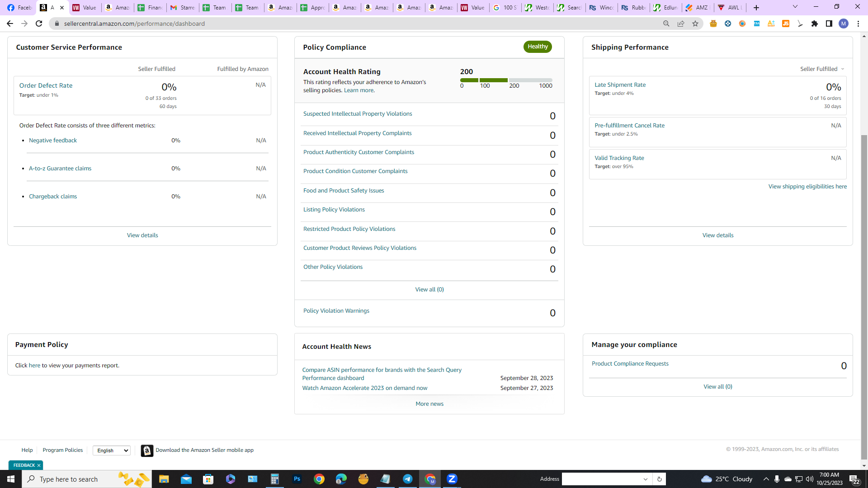This screenshot has width=868, height=488.
Task: Dismiss the FEEDBACK widget with its X
Action: tap(39, 465)
